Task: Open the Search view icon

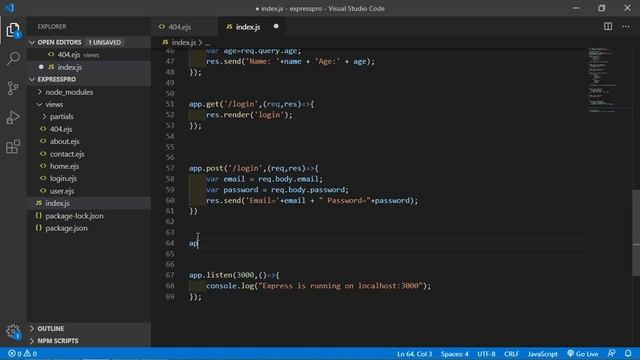Action: point(13,58)
